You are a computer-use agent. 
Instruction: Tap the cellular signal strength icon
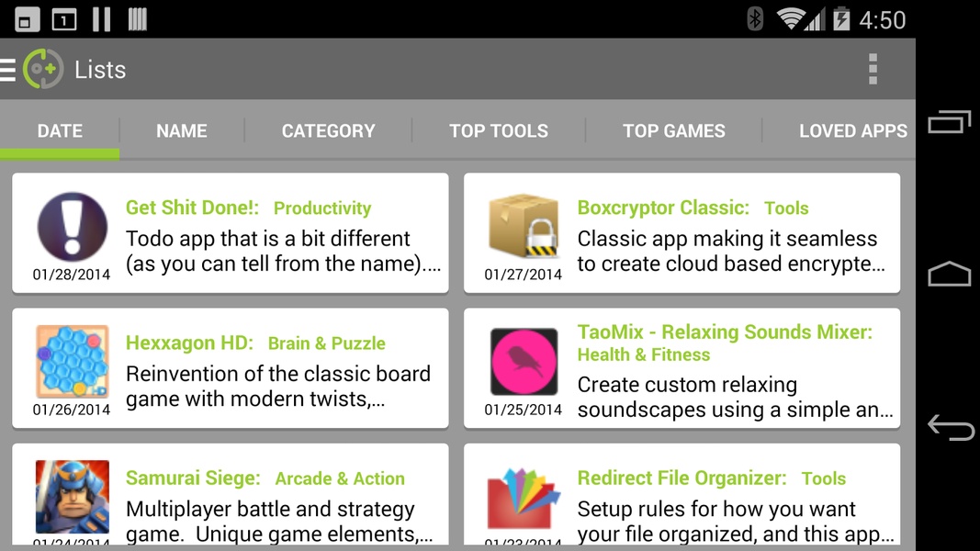815,18
